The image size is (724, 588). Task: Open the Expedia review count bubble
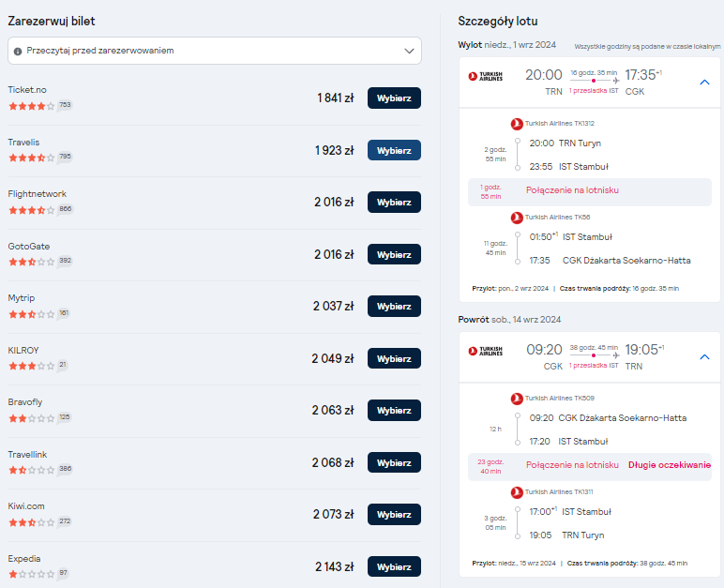click(63, 573)
